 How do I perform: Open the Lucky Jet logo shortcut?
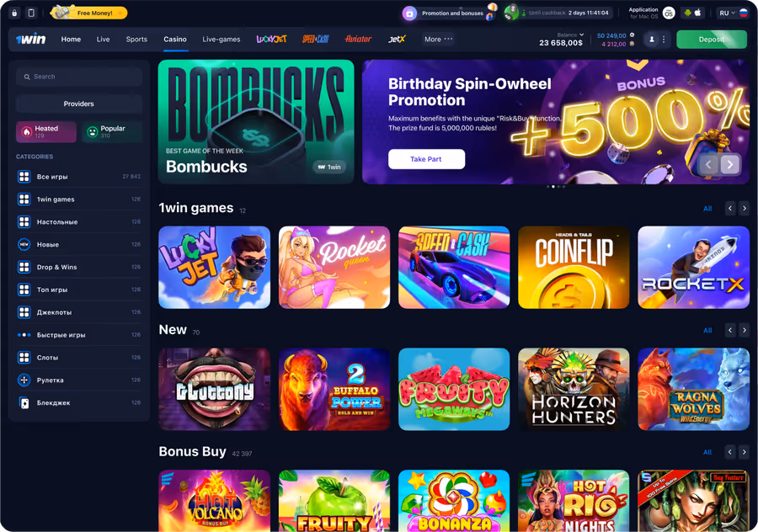[272, 39]
